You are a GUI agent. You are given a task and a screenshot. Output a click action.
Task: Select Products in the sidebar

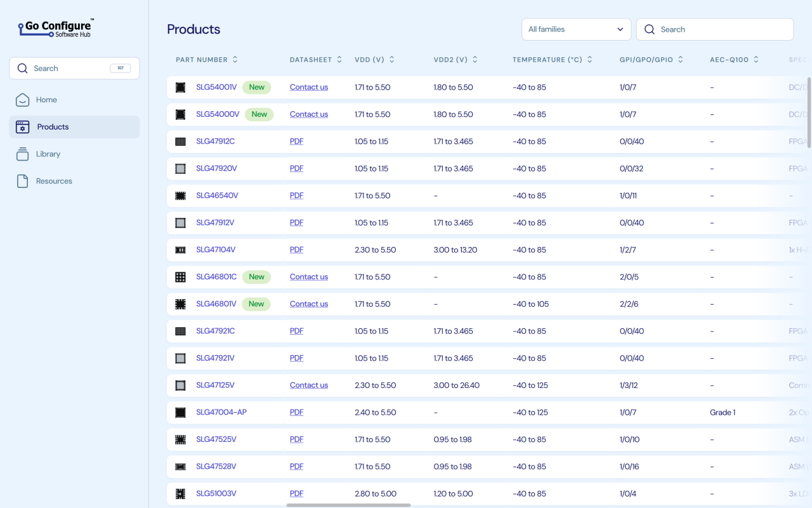tap(74, 127)
